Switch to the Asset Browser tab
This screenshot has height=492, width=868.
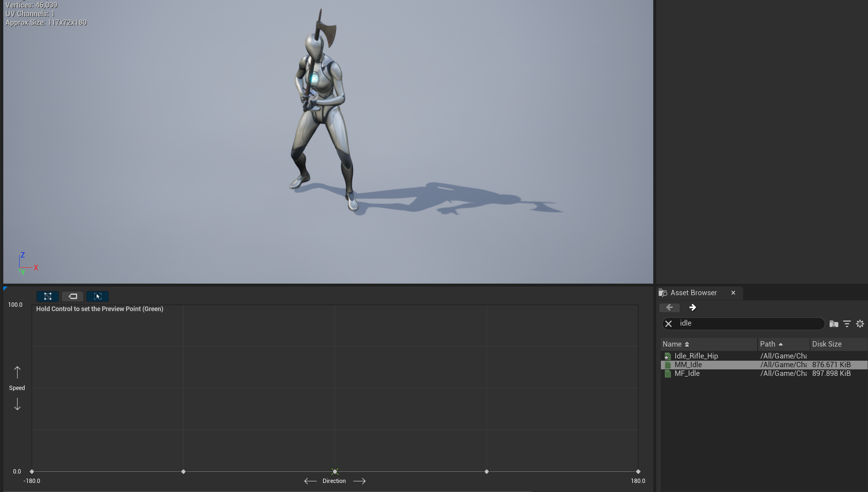pyautogui.click(x=693, y=293)
